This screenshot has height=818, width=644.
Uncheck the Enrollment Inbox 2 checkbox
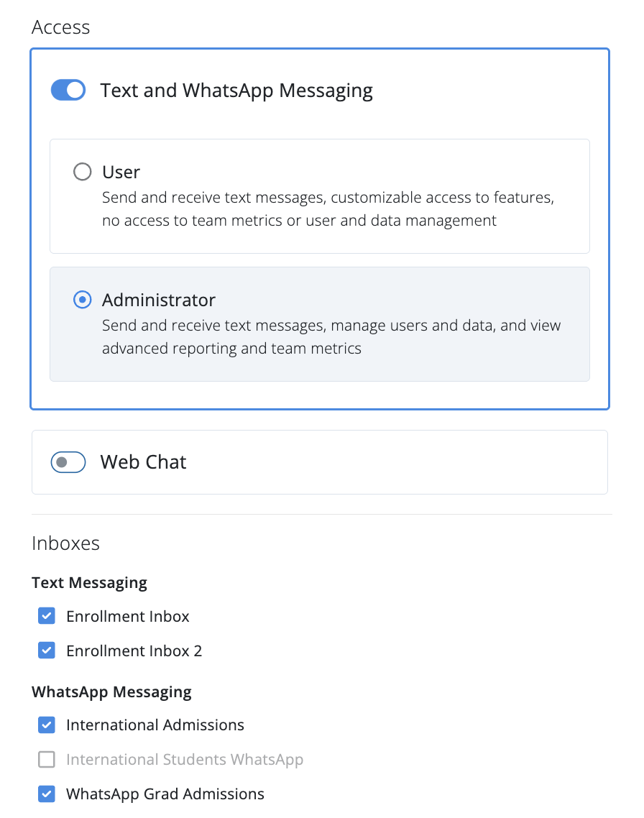(47, 651)
